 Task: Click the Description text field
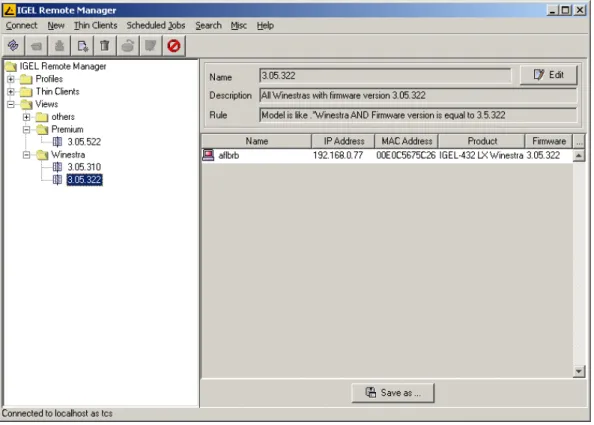click(x=418, y=95)
